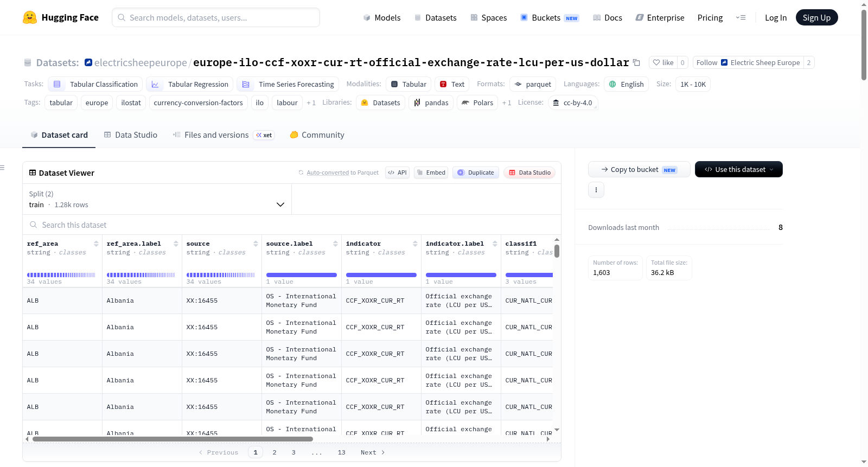Click the Duplicate button in Dataset Viewer
868x467 pixels.
pos(476,172)
